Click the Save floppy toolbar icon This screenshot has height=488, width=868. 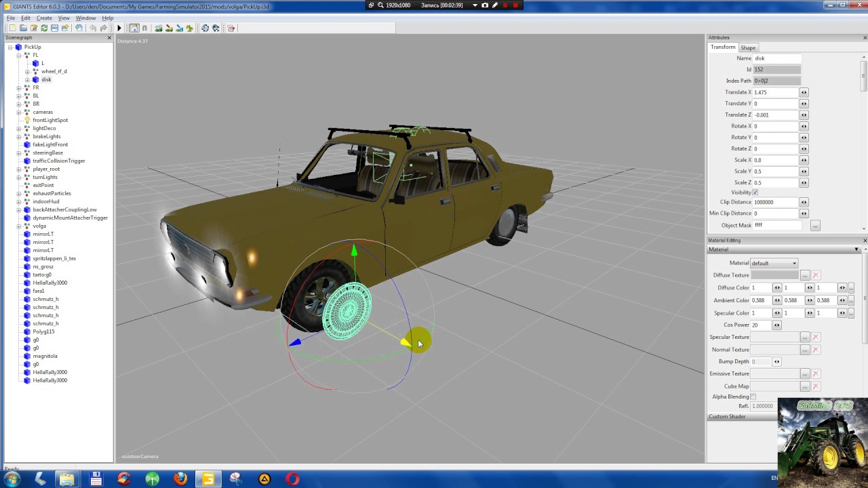tap(54, 28)
